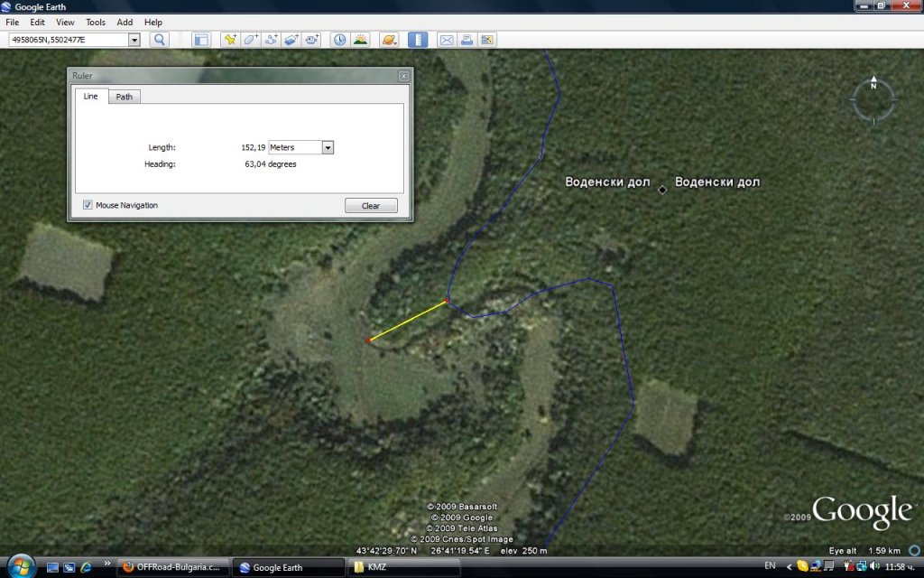Launch Internet Explorer from quick launch

87,567
